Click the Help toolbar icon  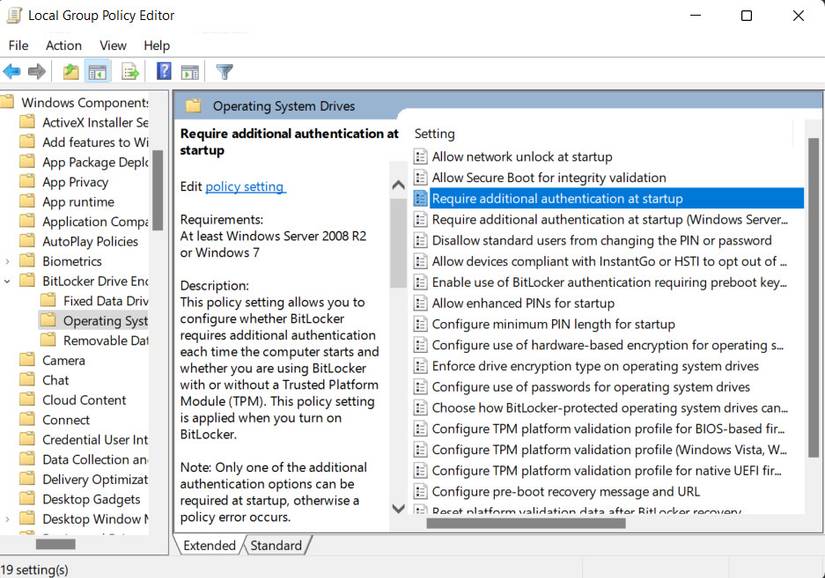coord(163,71)
